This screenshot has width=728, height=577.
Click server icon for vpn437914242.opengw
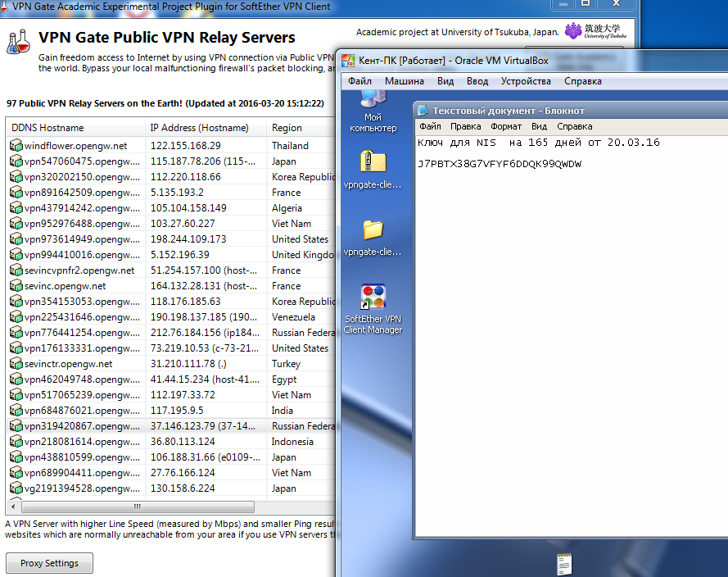(x=16, y=208)
